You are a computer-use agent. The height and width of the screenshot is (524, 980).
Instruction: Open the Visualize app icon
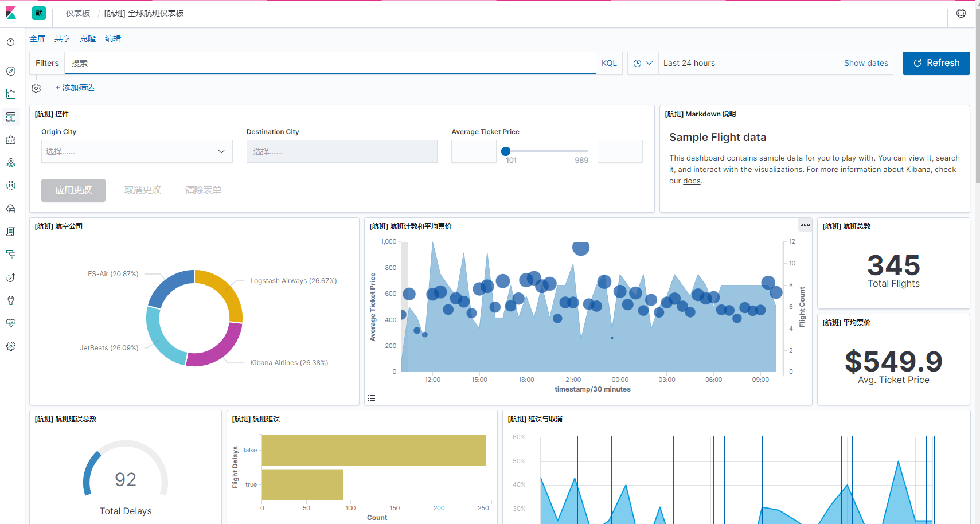tap(11, 94)
